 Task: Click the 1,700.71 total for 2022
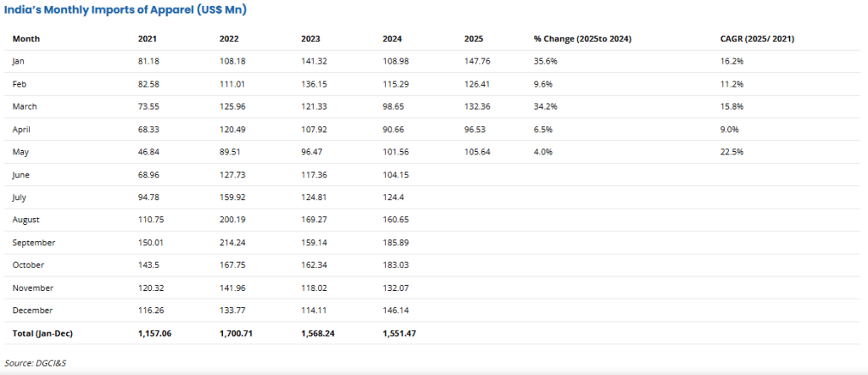(x=237, y=333)
